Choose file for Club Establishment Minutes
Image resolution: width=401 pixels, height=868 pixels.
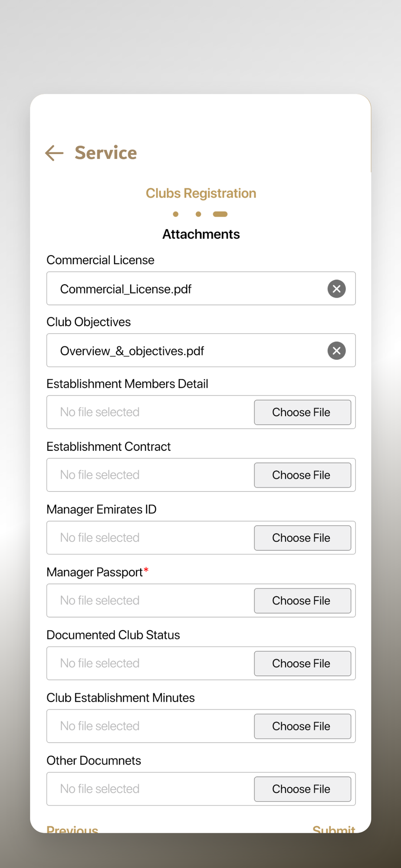pos(302,727)
